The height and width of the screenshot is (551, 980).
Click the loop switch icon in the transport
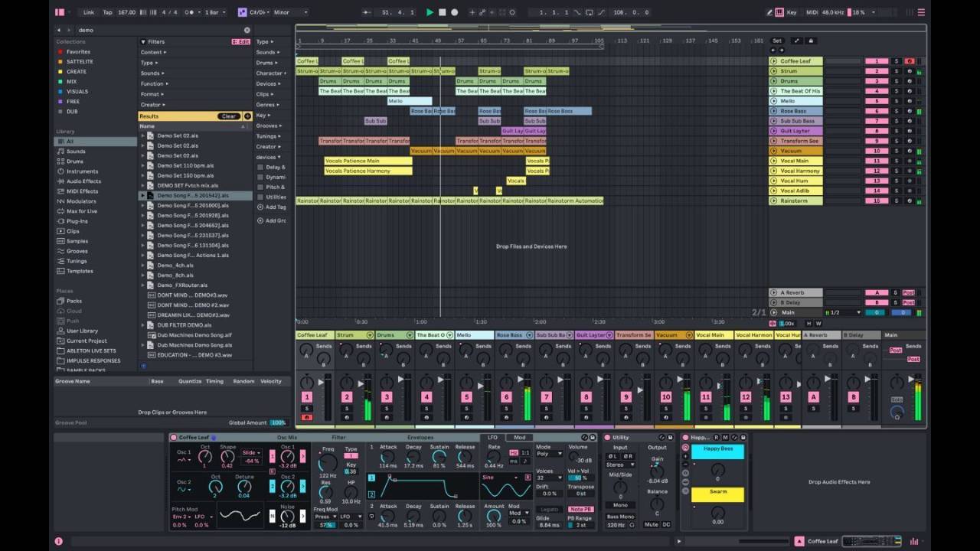pyautogui.click(x=591, y=12)
